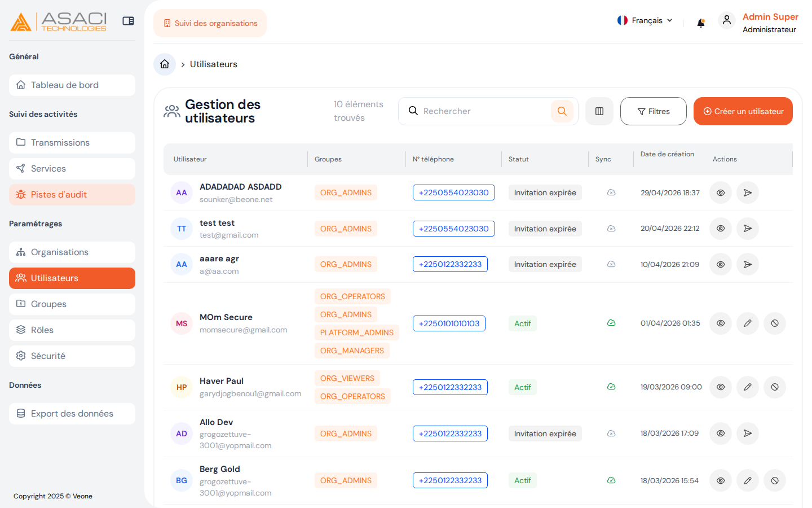Screen dimensions: 812x508
Task: Disable Haver Paul user
Action: pos(775,387)
